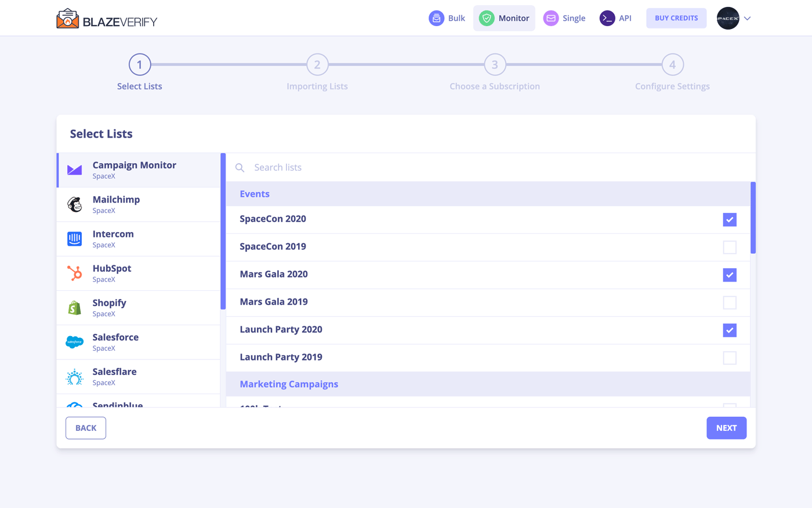
Task: Click the BACK button
Action: pyautogui.click(x=86, y=428)
